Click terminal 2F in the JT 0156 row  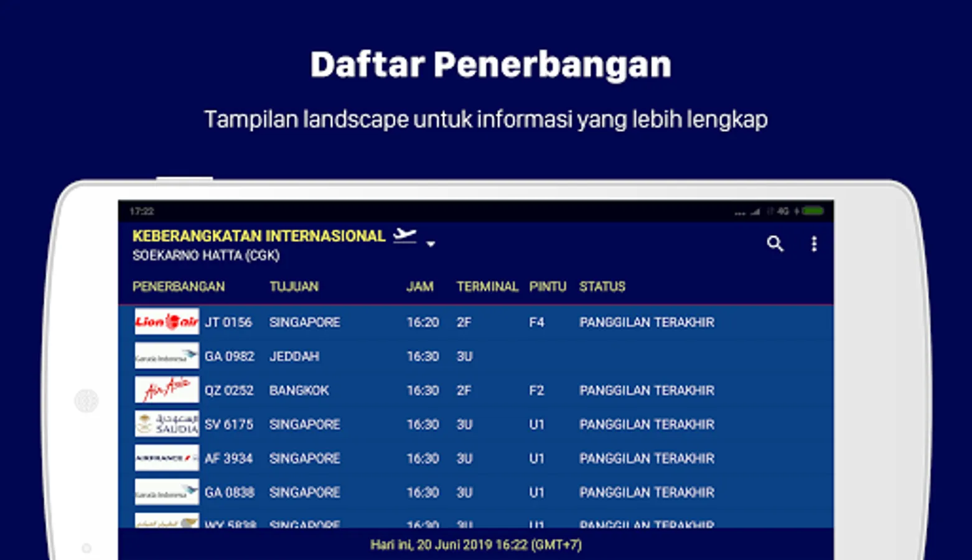[x=464, y=322]
